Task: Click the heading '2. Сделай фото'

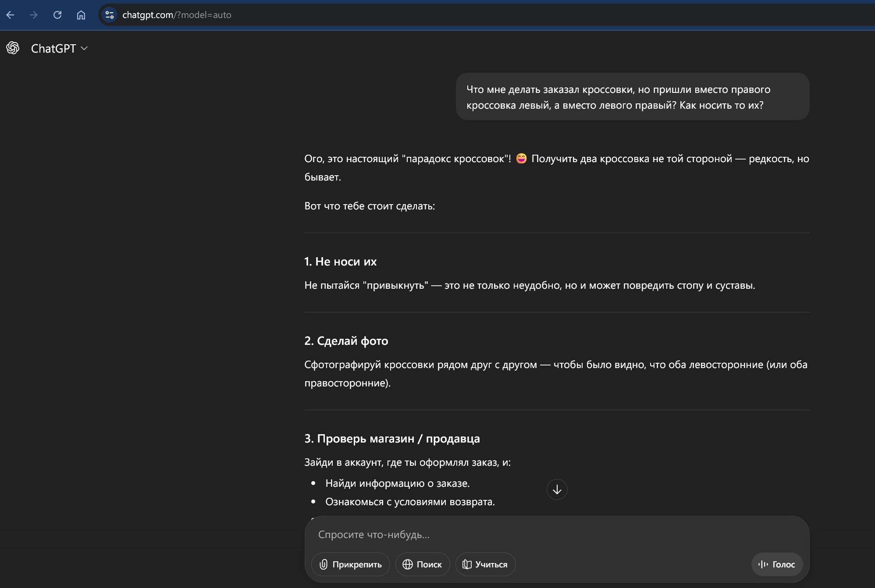Action: (x=346, y=341)
